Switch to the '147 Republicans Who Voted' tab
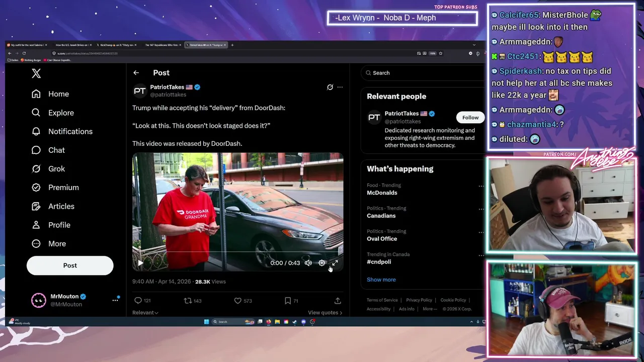This screenshot has height=362, width=644. 161,45
